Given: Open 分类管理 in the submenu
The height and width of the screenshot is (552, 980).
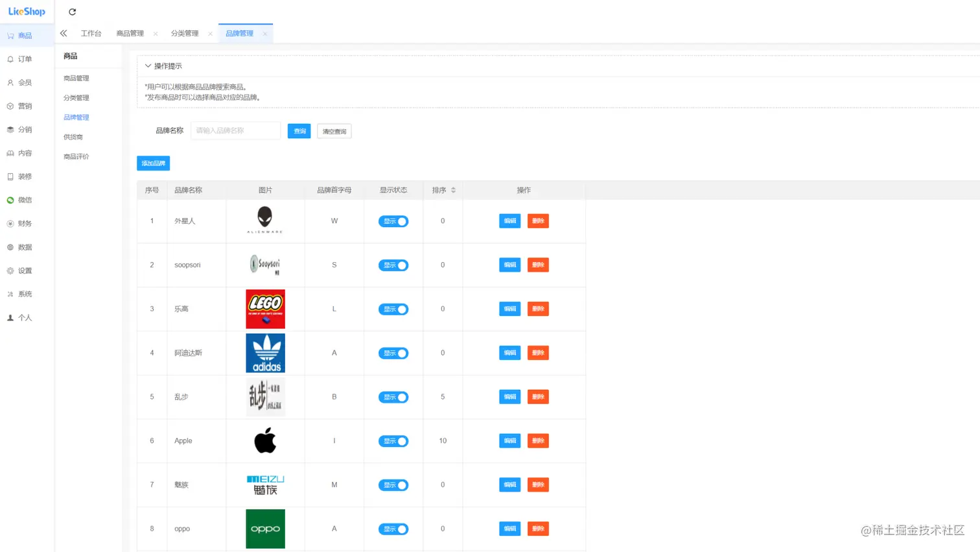Looking at the screenshot, I should pyautogui.click(x=76, y=98).
